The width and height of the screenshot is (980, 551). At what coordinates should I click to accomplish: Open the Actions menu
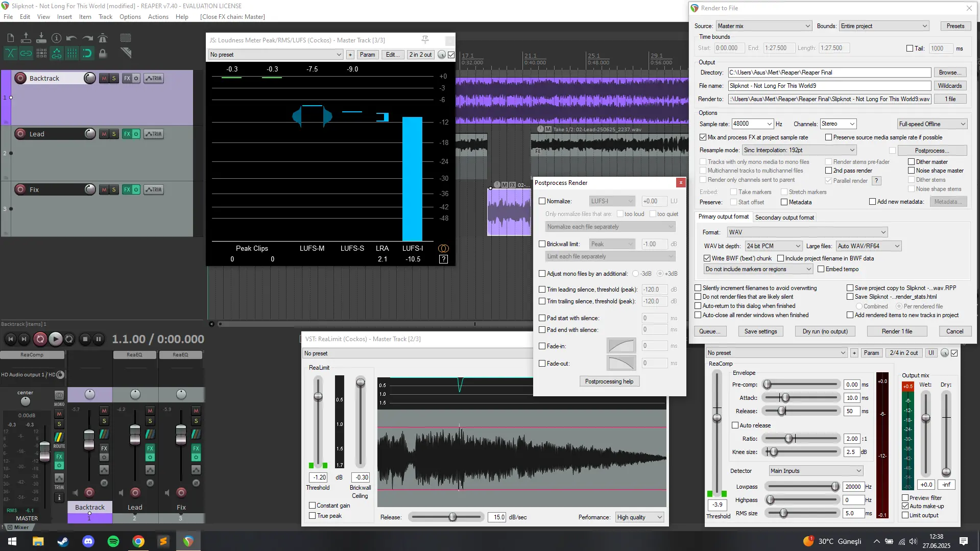pos(158,17)
